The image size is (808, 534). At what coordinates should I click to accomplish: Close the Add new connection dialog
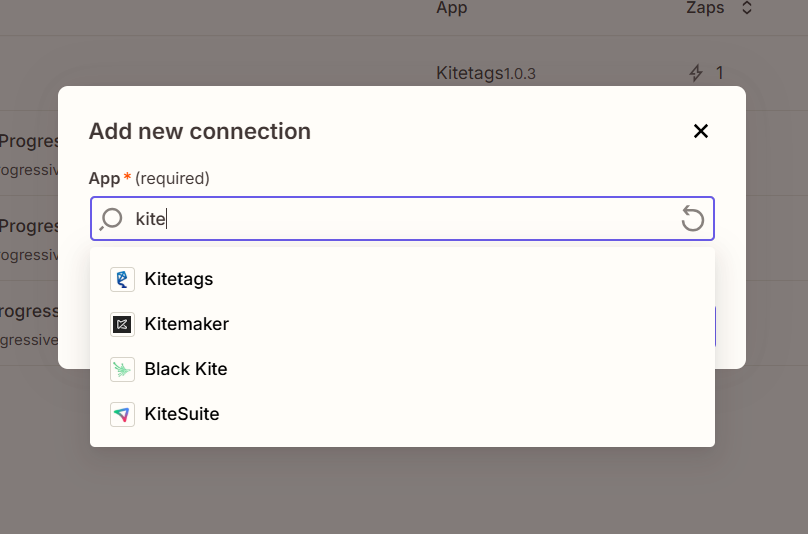701,131
